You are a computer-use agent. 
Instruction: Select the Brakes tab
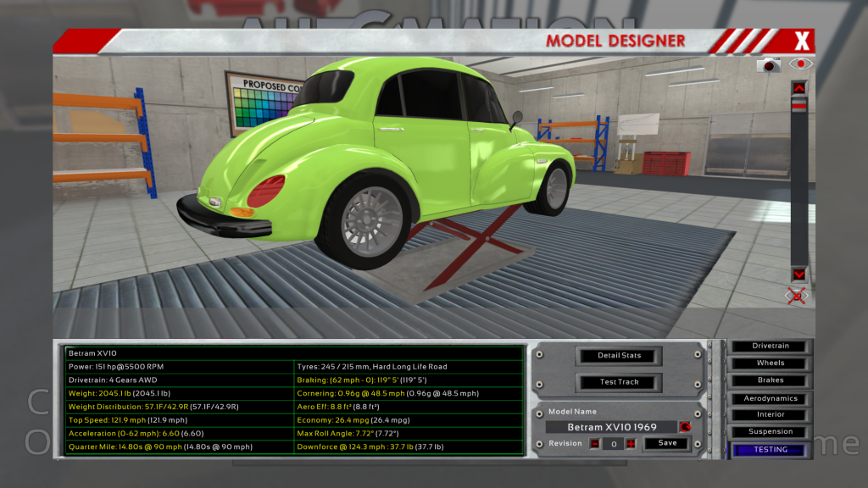pos(771,380)
